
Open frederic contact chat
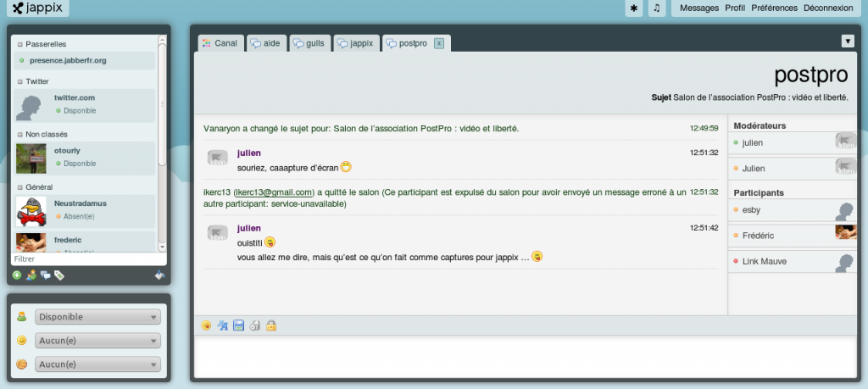84,242
